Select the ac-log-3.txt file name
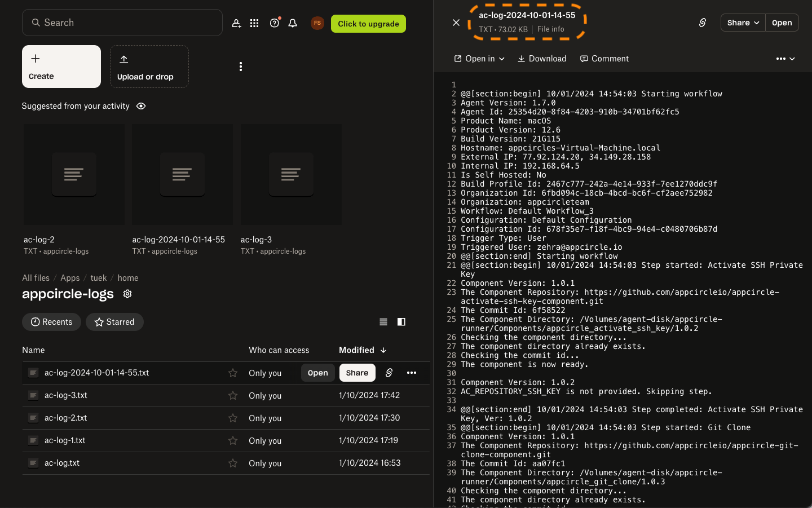Screen dimensions: 812x508 [66, 395]
